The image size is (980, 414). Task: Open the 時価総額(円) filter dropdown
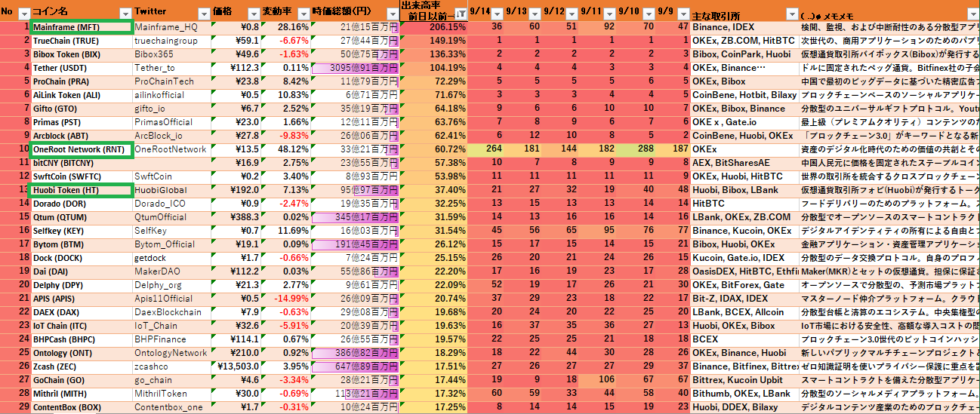(390, 14)
